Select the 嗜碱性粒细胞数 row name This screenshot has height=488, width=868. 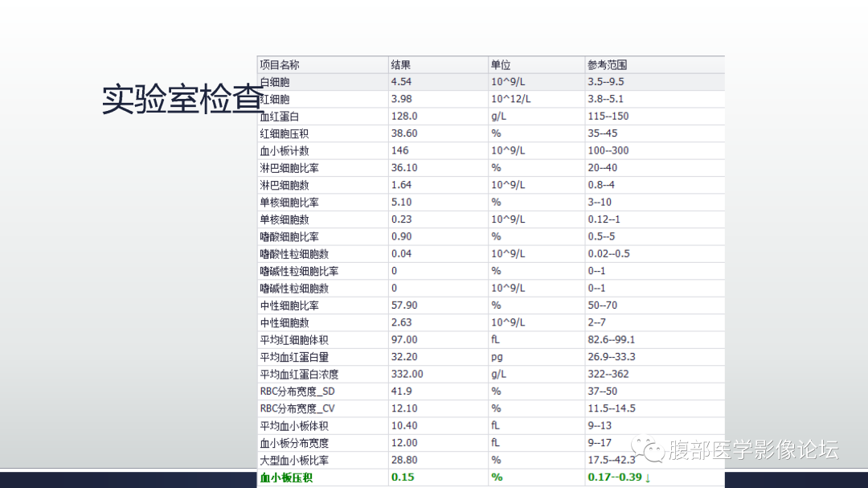[294, 288]
